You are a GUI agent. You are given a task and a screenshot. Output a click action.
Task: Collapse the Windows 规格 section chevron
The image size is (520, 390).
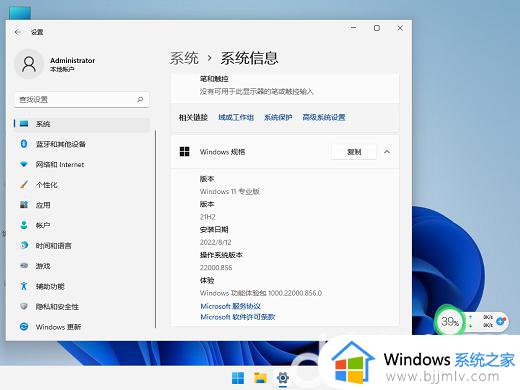(387, 152)
